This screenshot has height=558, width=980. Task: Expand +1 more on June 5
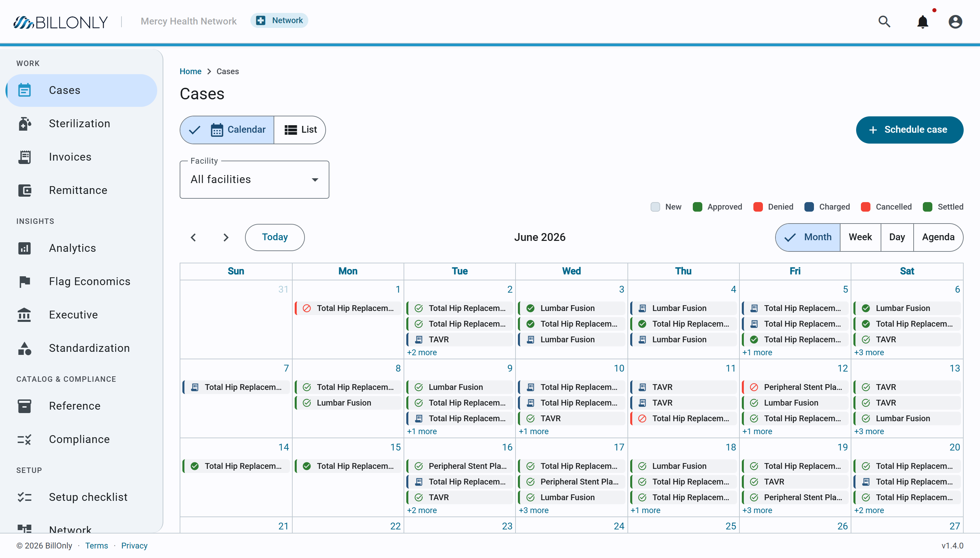point(757,352)
